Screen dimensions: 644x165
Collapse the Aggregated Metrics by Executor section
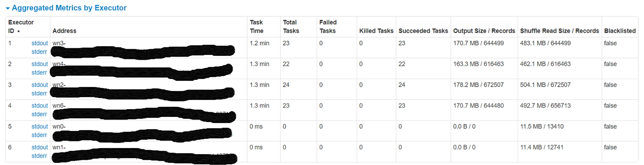8,8
